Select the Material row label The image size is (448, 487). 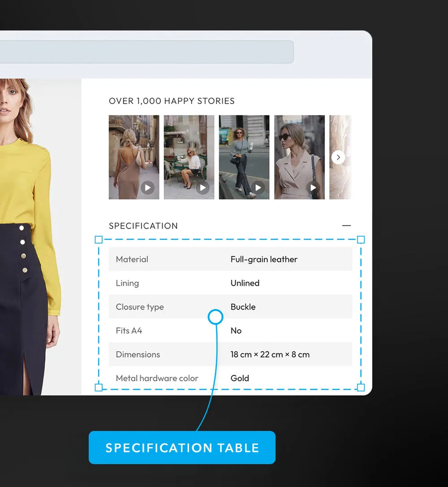(132, 259)
